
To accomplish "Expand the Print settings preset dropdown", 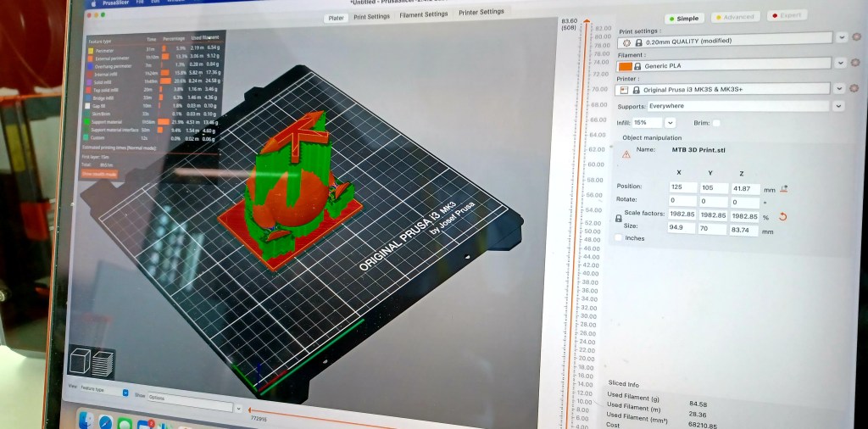I will pyautogui.click(x=841, y=37).
